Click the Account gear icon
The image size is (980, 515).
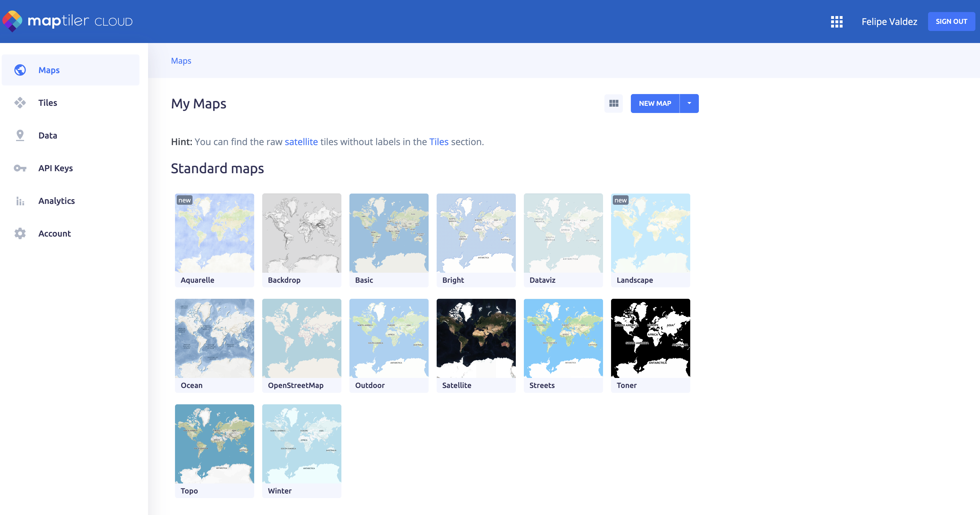tap(20, 233)
